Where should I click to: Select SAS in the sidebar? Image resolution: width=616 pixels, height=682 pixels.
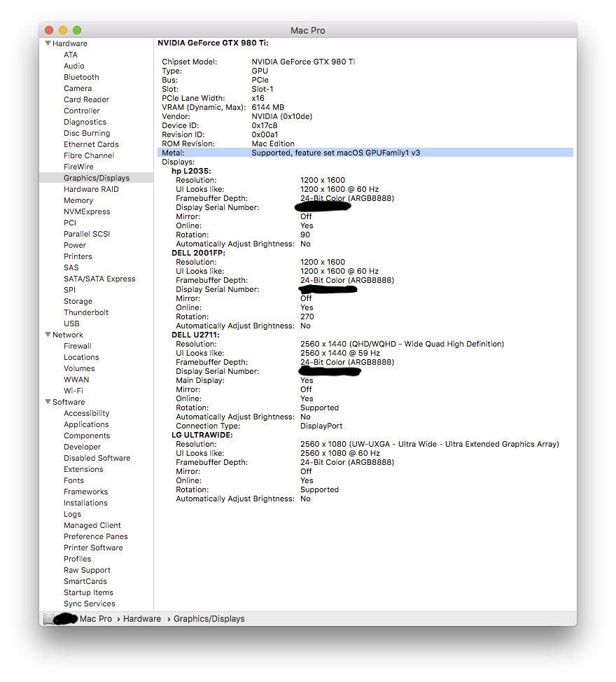pyautogui.click(x=71, y=267)
